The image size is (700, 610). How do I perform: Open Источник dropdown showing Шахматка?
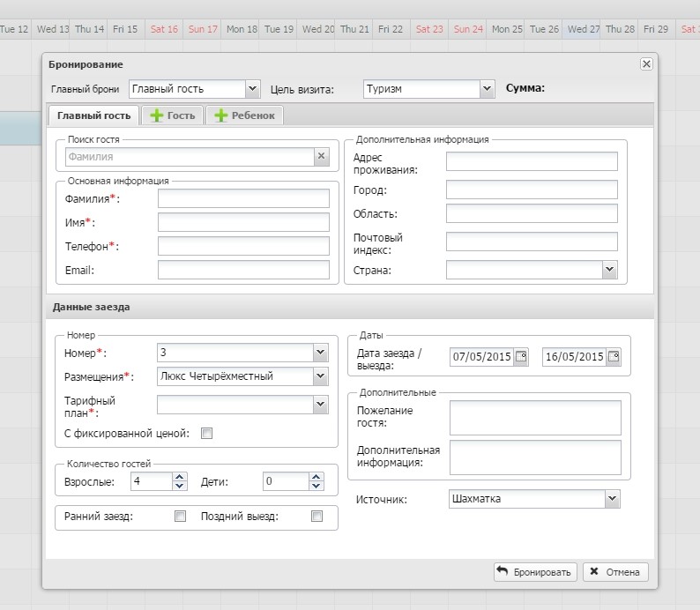[x=612, y=499]
